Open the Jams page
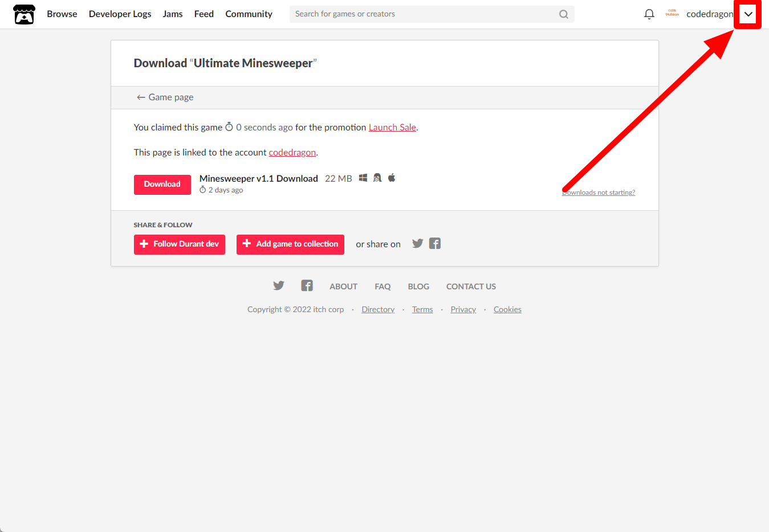Viewport: 769px width, 532px height. pyautogui.click(x=173, y=14)
